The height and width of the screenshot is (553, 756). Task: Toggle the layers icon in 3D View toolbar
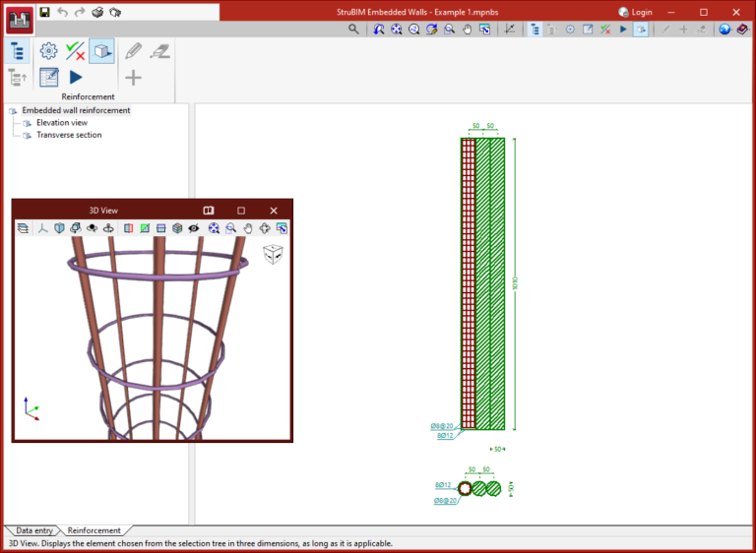(23, 228)
